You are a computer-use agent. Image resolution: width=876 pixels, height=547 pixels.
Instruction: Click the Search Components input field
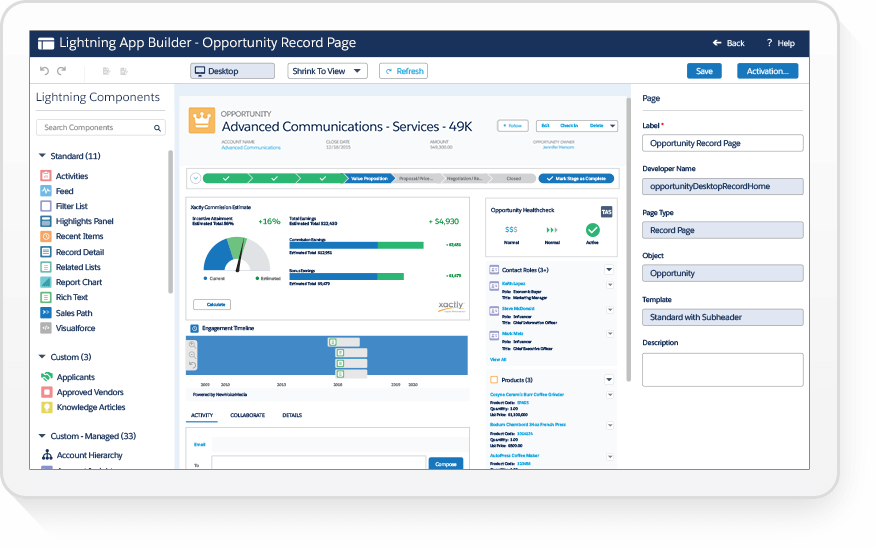[101, 127]
